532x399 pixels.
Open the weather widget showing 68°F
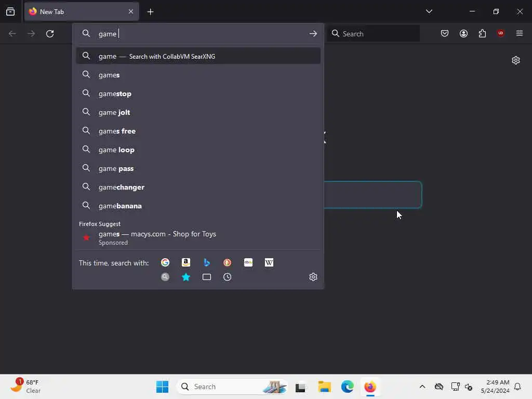pyautogui.click(x=25, y=387)
